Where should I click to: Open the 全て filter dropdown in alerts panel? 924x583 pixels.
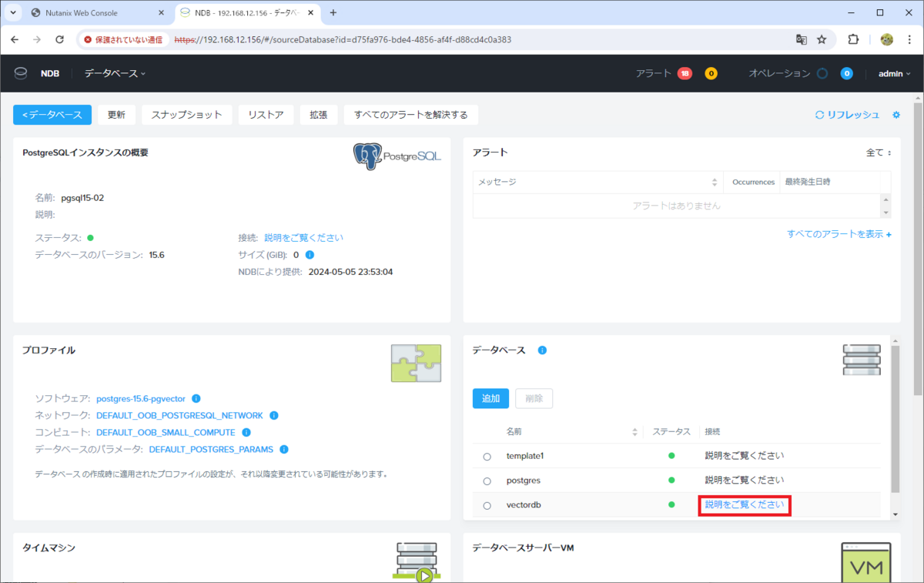click(879, 152)
